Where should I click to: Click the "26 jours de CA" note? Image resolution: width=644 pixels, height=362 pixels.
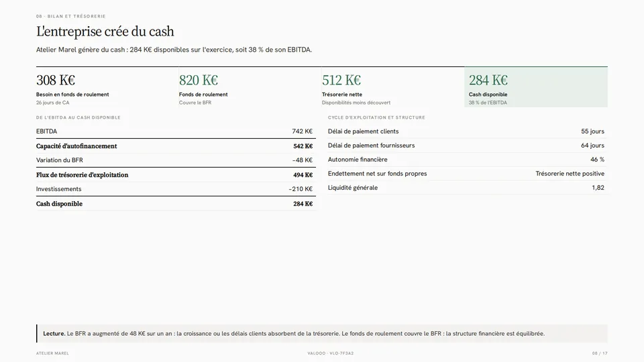(52, 103)
